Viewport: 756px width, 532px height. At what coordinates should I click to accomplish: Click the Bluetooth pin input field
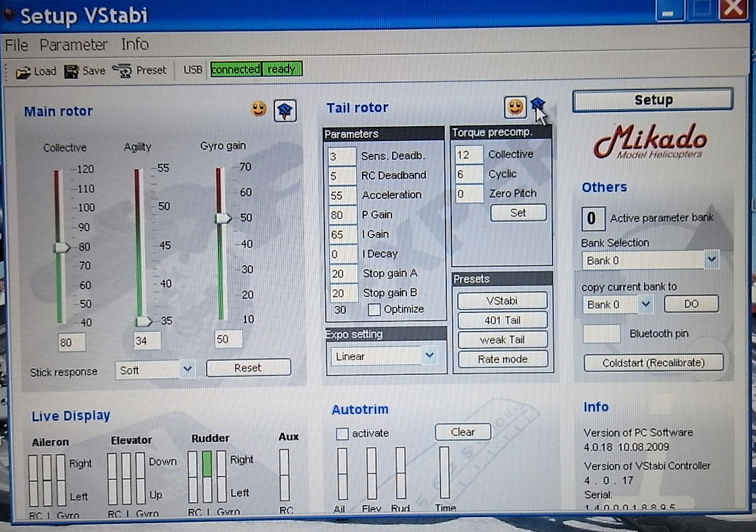point(601,334)
